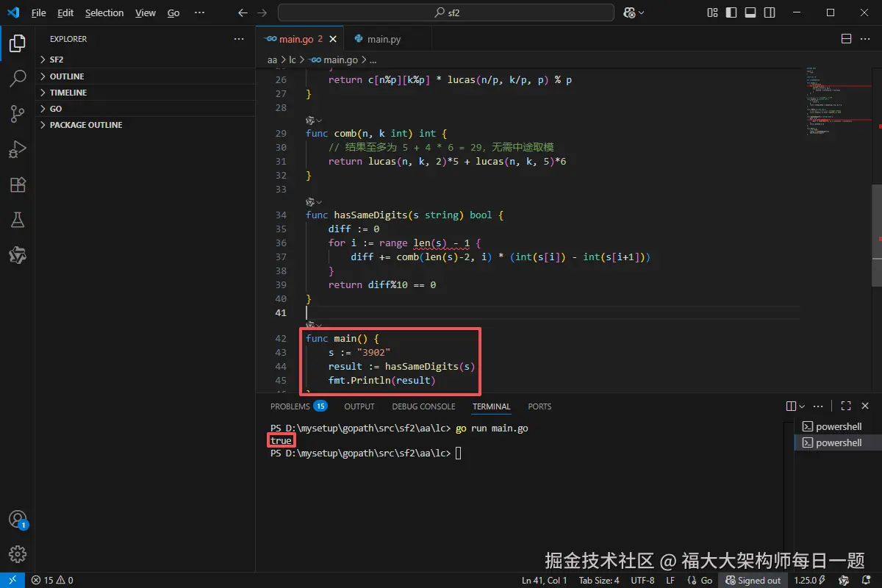Select the TERMINAL panel tab
This screenshot has height=588, width=882.
492,406
